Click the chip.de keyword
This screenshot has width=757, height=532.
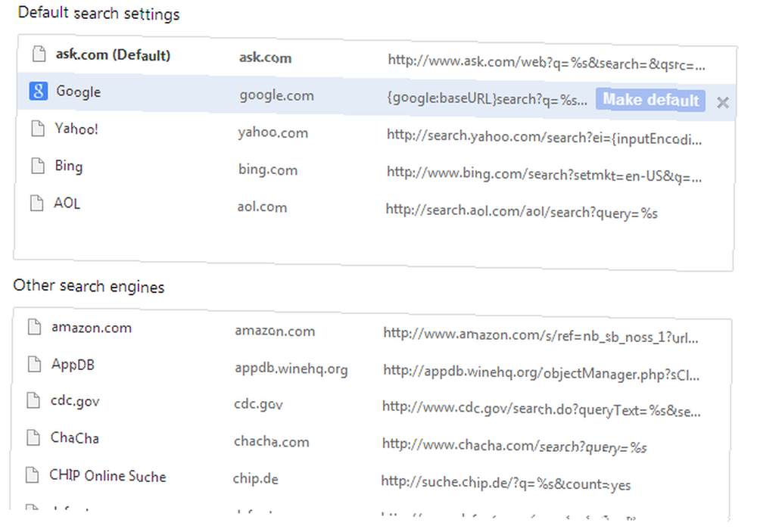255,479
